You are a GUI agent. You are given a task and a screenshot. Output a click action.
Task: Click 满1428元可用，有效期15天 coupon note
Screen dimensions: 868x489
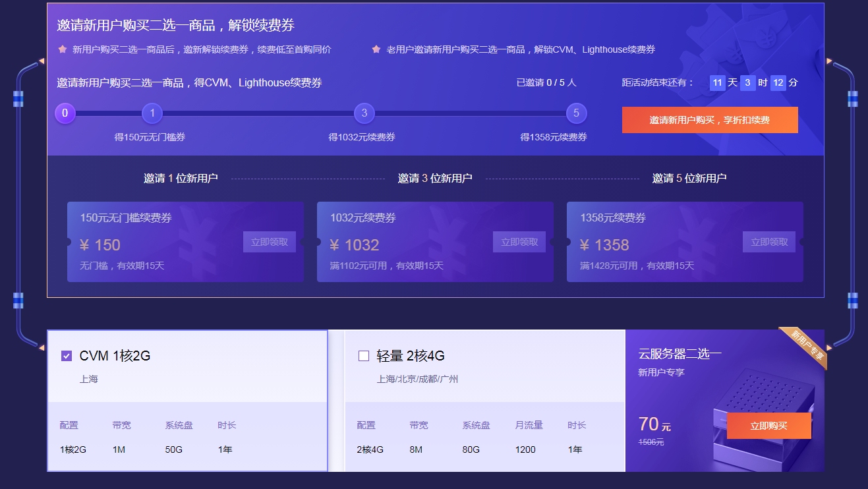pyautogui.click(x=637, y=266)
